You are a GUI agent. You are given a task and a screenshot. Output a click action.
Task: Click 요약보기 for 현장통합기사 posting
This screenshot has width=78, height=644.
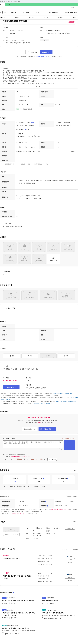pyautogui.click(x=70, y=560)
